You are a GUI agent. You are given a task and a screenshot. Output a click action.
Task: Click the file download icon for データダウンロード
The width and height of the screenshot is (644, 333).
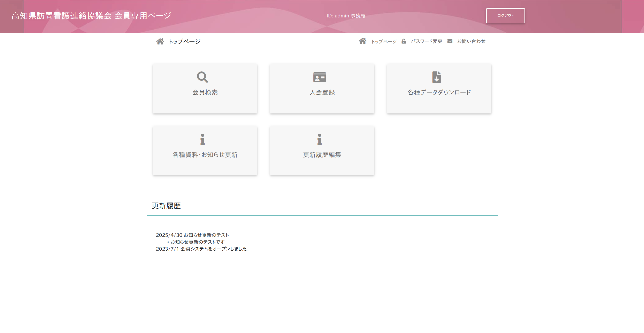pos(437,77)
